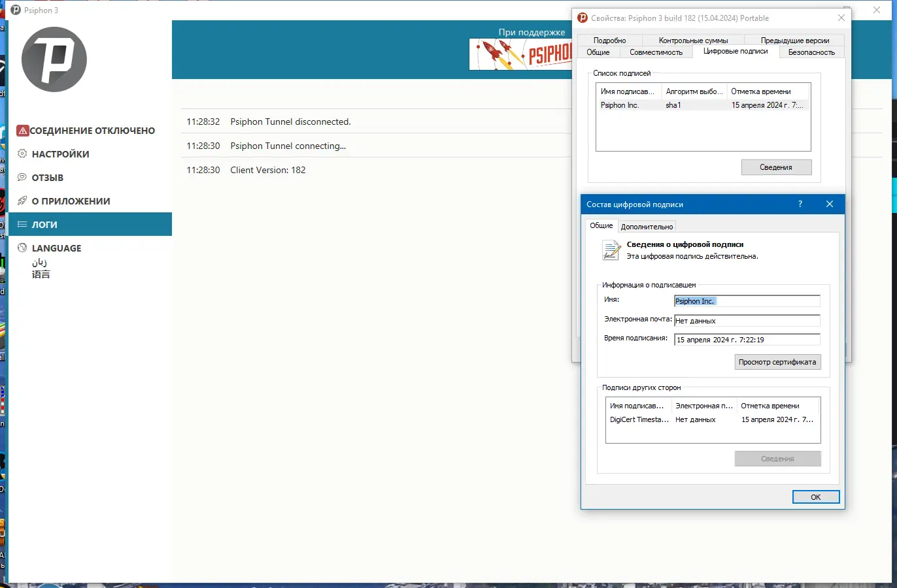Click the Отметка времени header under Подписи других сторон
This screenshot has width=897, height=588.
click(778, 406)
